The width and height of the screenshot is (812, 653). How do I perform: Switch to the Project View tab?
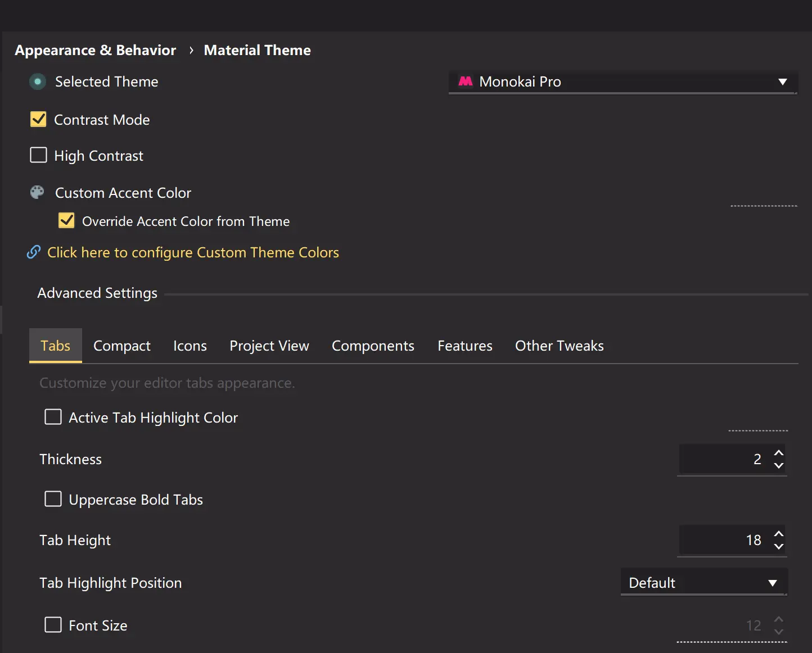(x=269, y=346)
